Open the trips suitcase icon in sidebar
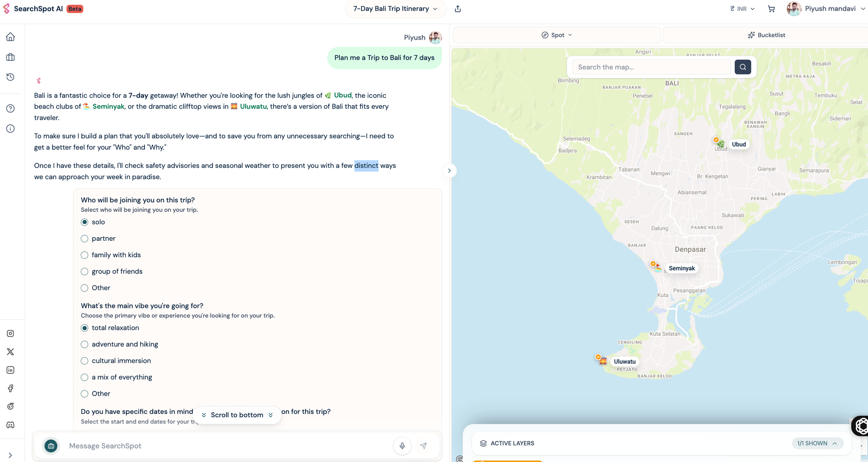The image size is (868, 462). 10,57
